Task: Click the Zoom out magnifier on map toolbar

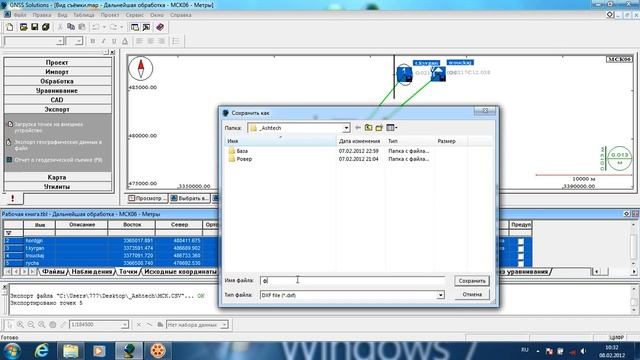Action: pos(31,325)
